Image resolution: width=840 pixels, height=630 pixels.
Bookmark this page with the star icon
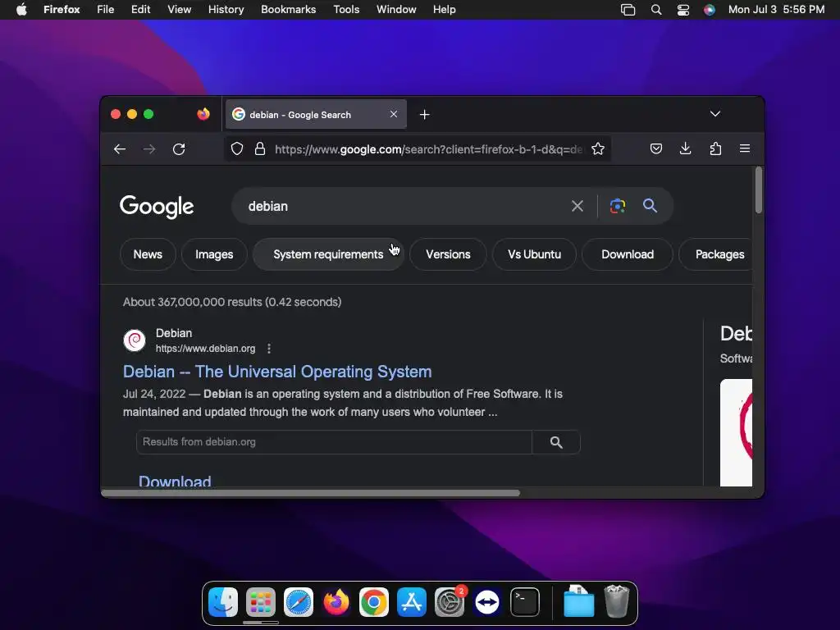(x=598, y=149)
